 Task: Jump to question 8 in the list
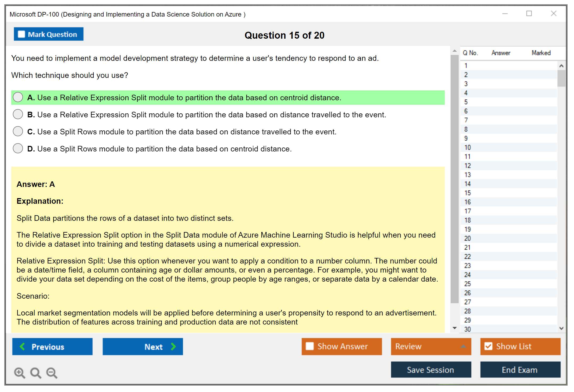click(x=466, y=129)
